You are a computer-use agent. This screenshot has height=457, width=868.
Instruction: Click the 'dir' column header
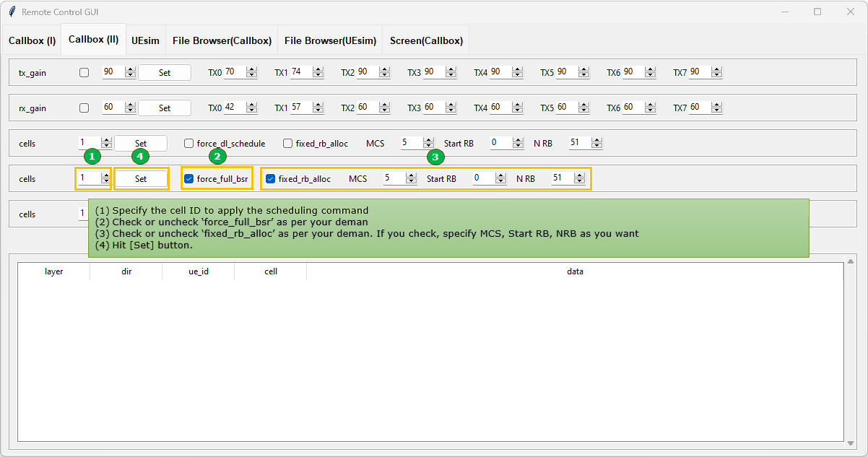click(x=126, y=271)
